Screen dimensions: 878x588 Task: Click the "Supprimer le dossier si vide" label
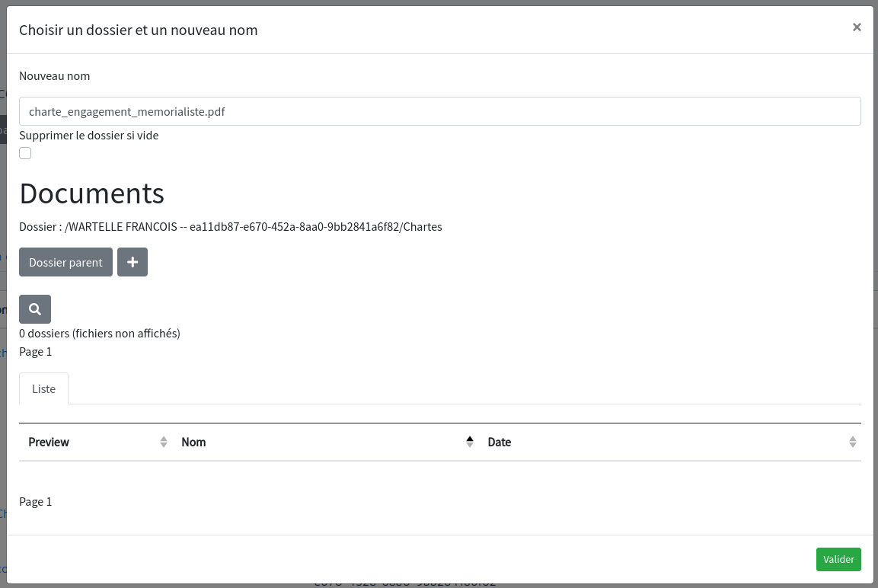(88, 135)
